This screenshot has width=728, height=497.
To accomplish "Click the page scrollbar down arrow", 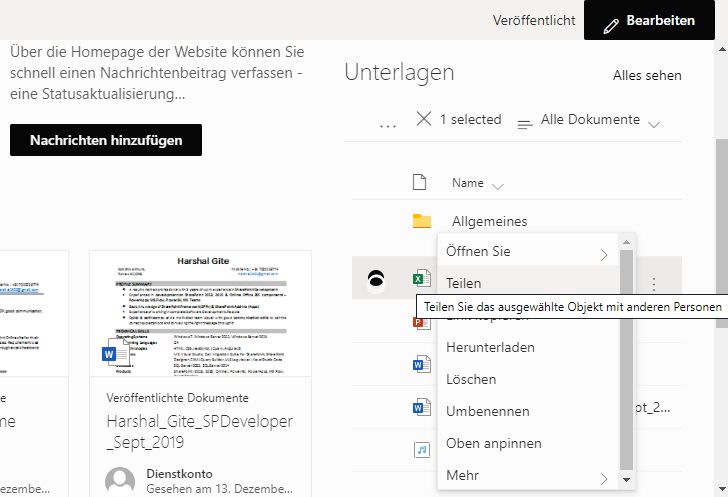I will point(722,489).
